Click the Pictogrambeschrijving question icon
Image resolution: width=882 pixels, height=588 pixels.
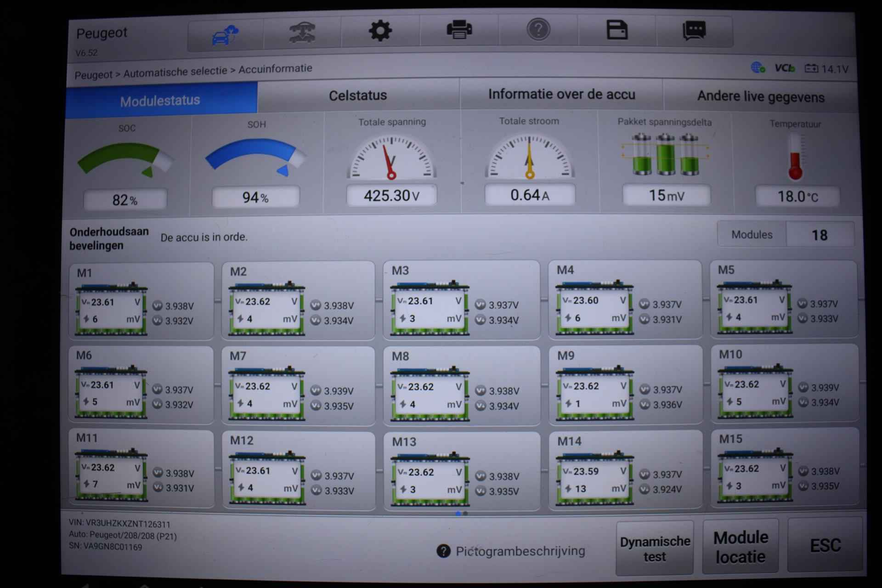(x=444, y=551)
